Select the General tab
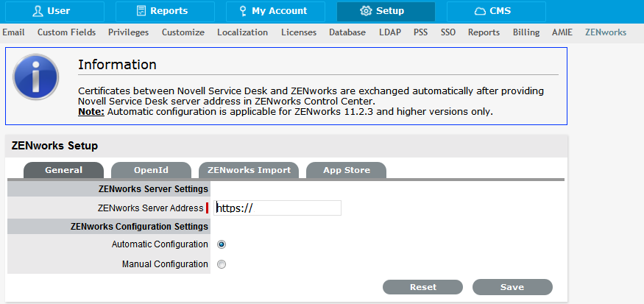 [63, 170]
